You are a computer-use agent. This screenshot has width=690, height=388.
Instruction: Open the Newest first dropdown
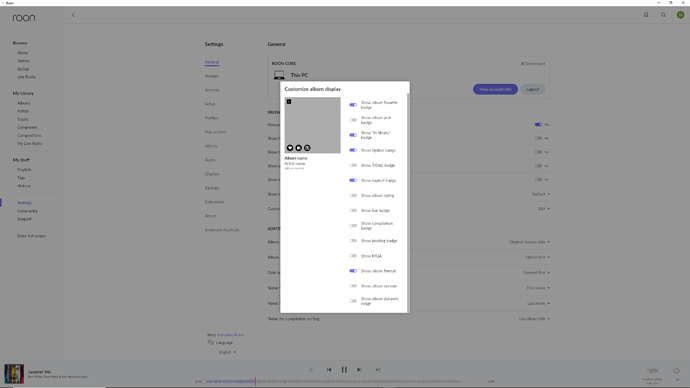click(x=536, y=273)
